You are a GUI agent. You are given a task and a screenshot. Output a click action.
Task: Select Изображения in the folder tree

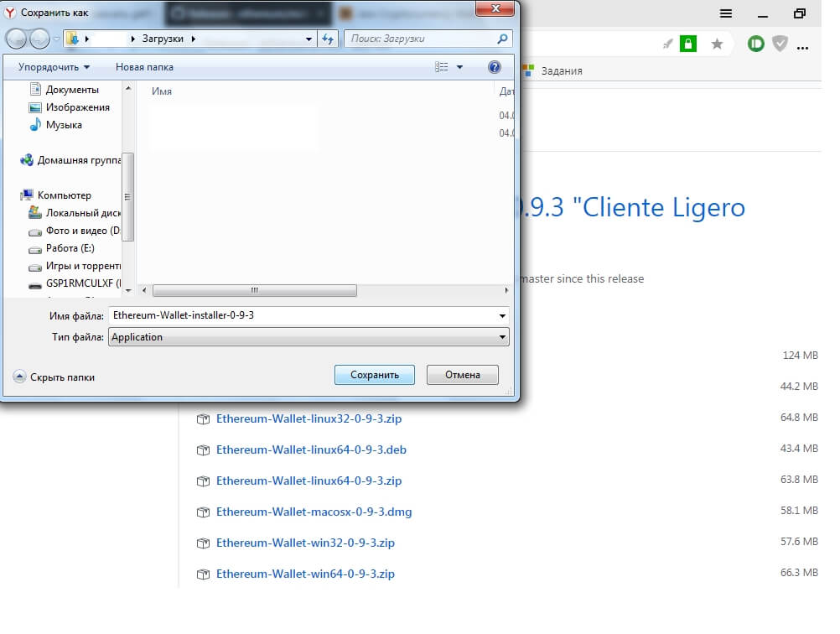tap(77, 107)
